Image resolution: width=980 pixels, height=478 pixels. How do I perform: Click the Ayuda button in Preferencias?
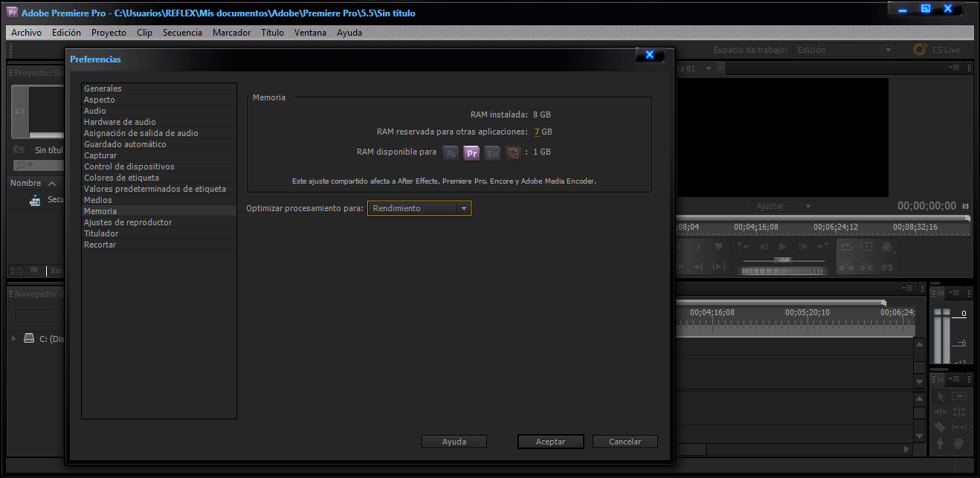pos(454,442)
